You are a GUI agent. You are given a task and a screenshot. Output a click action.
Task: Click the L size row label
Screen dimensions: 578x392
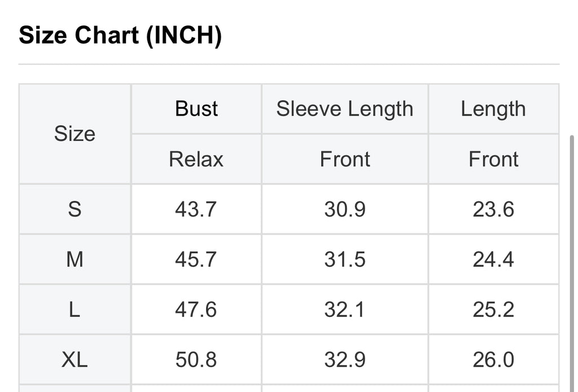[75, 310]
